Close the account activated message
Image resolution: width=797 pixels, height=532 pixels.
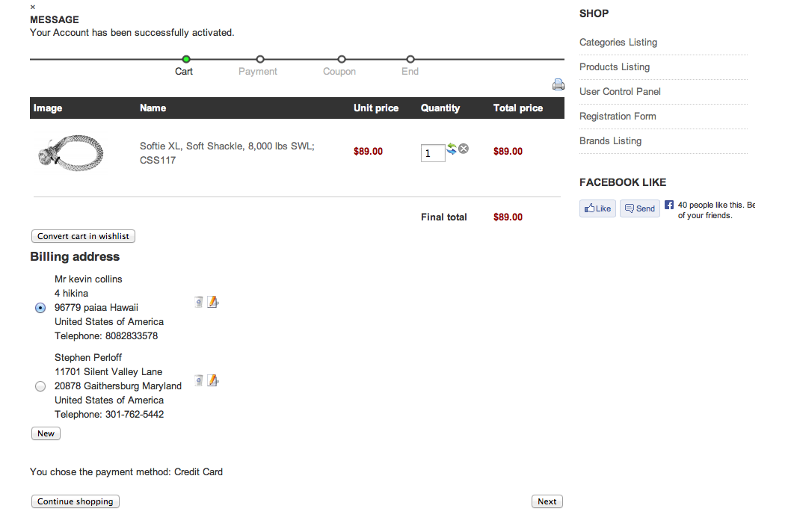[x=33, y=7]
